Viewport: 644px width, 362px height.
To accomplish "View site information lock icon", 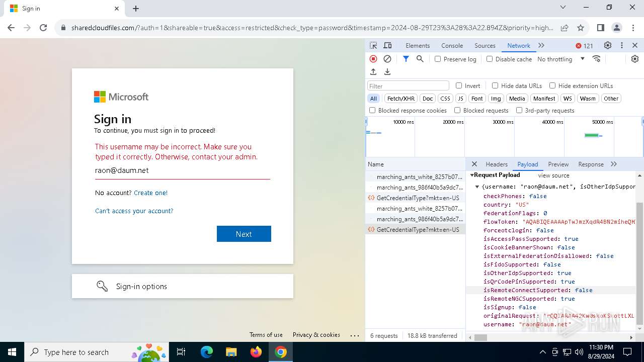I will click(x=63, y=28).
